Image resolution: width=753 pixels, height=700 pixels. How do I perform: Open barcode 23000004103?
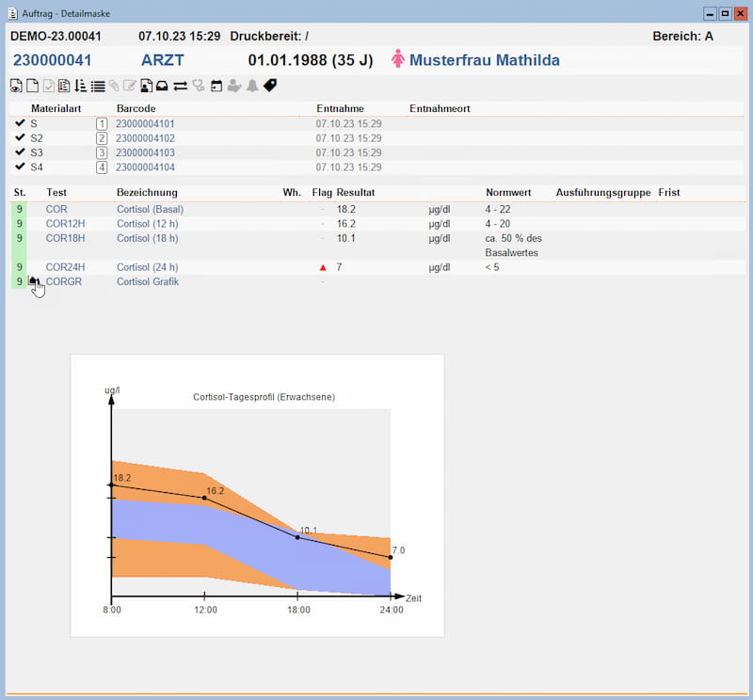point(145,152)
